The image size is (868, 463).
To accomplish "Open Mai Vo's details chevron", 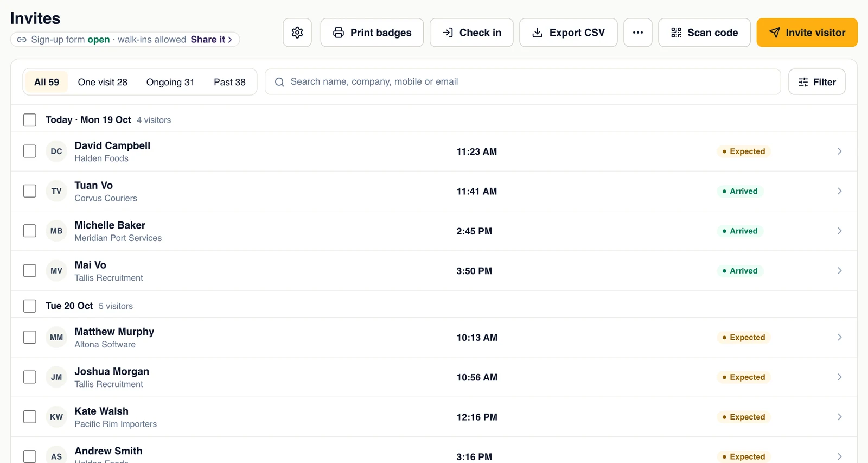I will (x=839, y=271).
